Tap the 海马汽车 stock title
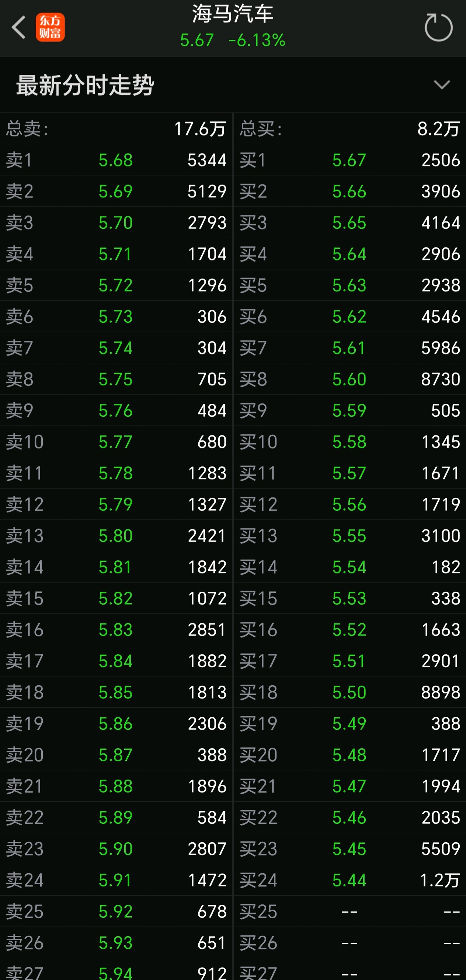The height and width of the screenshot is (980, 466). [x=233, y=14]
